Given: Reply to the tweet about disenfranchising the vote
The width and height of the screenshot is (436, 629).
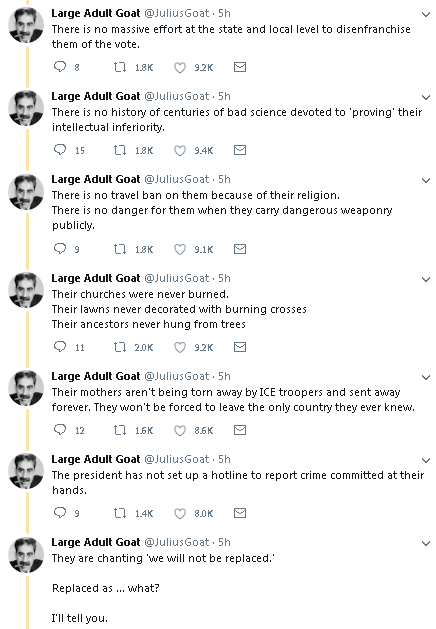Looking at the screenshot, I should 60,67.
